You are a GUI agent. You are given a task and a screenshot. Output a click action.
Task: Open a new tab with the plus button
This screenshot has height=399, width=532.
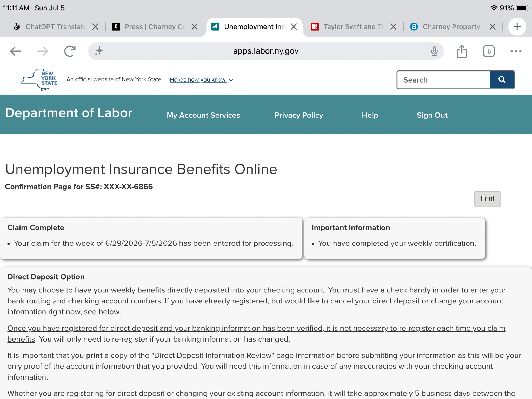(x=517, y=26)
